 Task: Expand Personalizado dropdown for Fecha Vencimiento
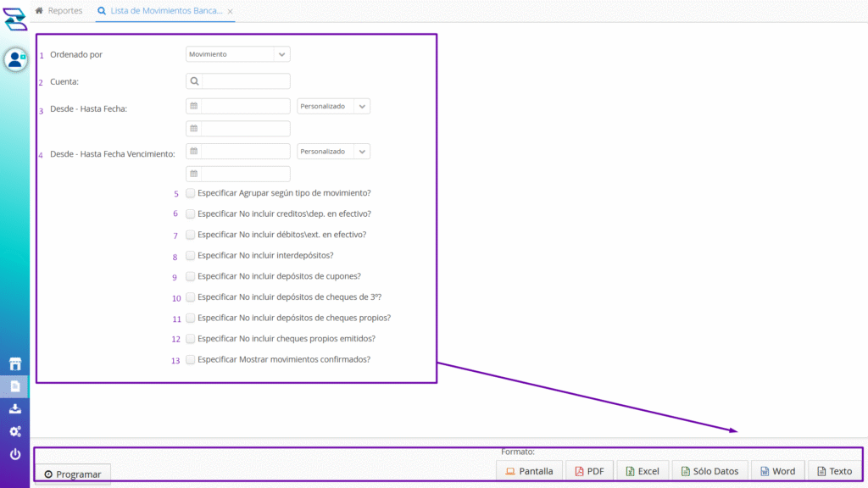coord(333,152)
